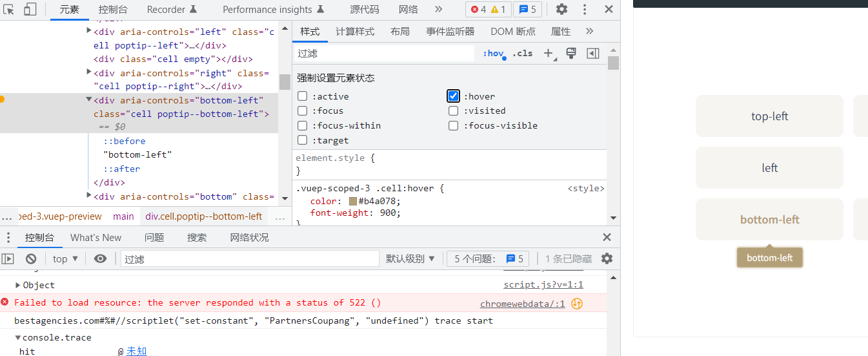Open the script.js?v=1:1 source link
The height and width of the screenshot is (356, 868).
click(x=543, y=285)
